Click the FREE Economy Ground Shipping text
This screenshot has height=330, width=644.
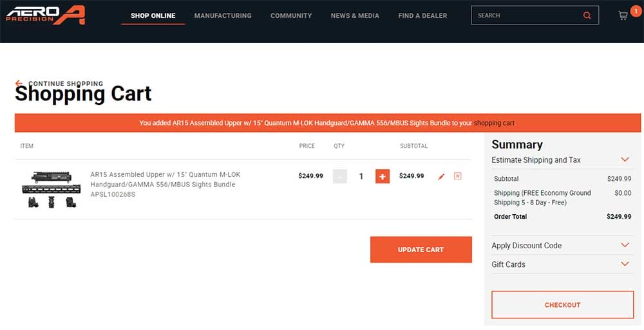(542, 197)
